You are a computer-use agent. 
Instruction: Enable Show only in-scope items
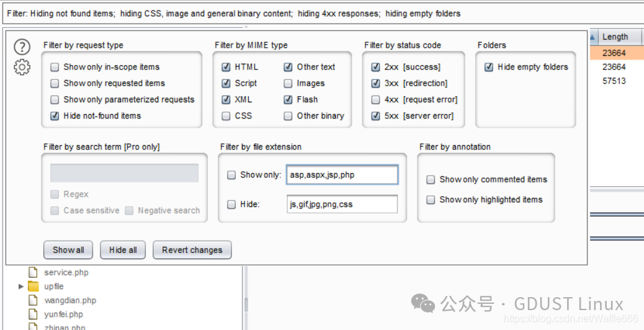click(55, 67)
